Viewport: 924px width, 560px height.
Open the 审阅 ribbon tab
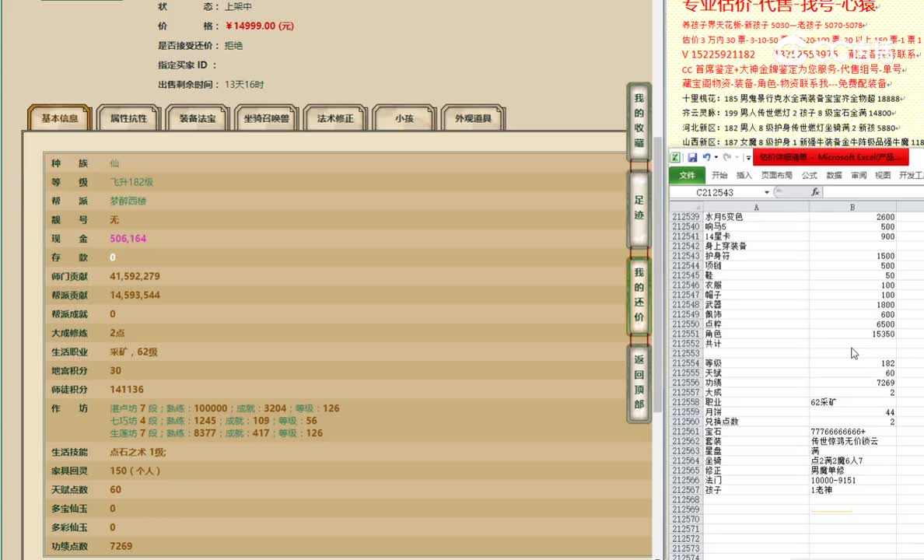(859, 175)
